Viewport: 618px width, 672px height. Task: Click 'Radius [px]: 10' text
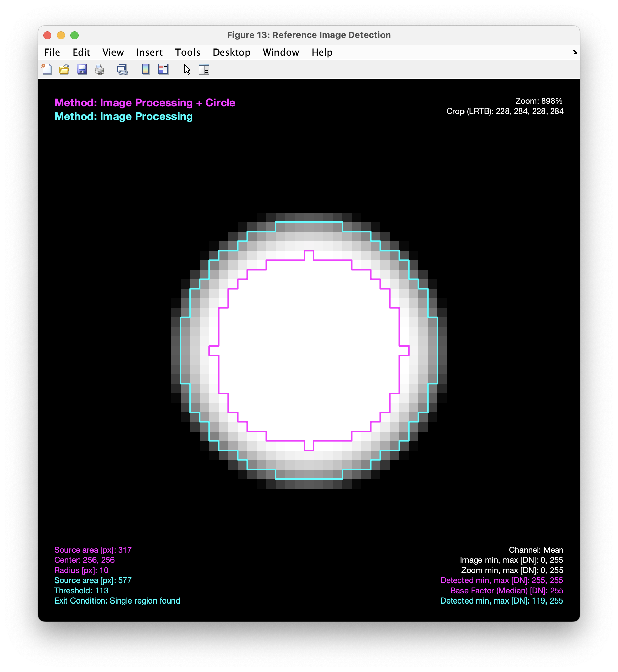tap(81, 570)
